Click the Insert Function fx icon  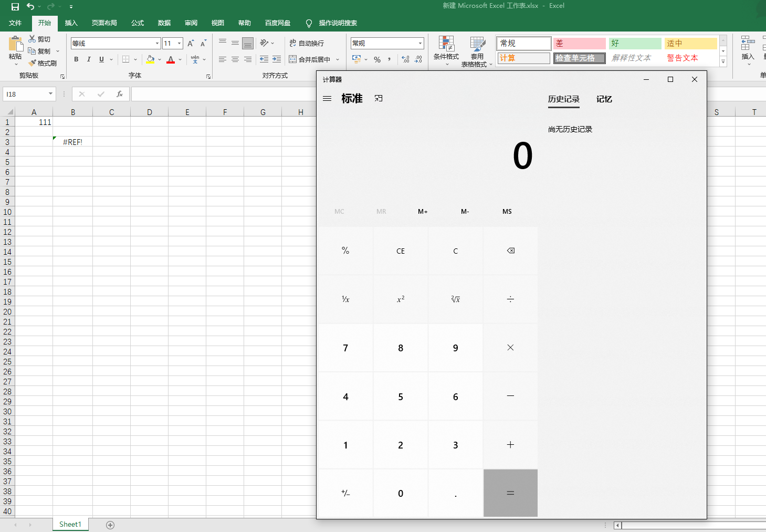click(120, 94)
